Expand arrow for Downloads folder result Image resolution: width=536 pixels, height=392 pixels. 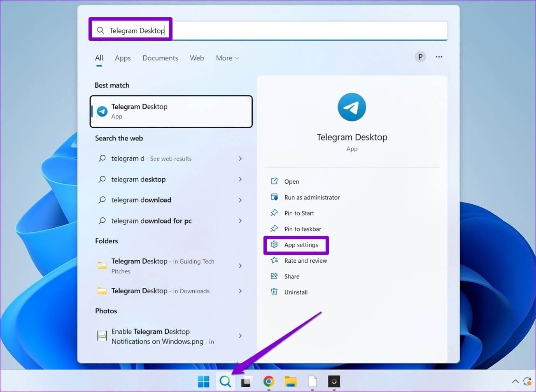coord(240,291)
